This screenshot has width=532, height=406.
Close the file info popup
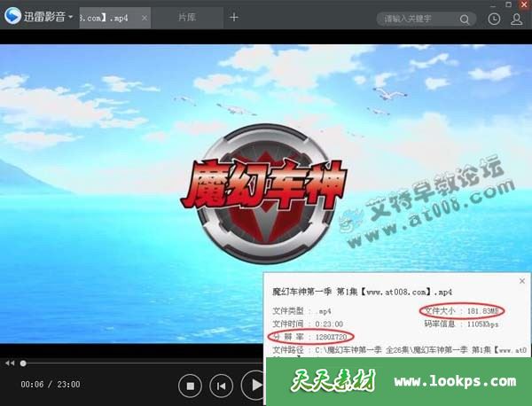[x=521, y=281]
